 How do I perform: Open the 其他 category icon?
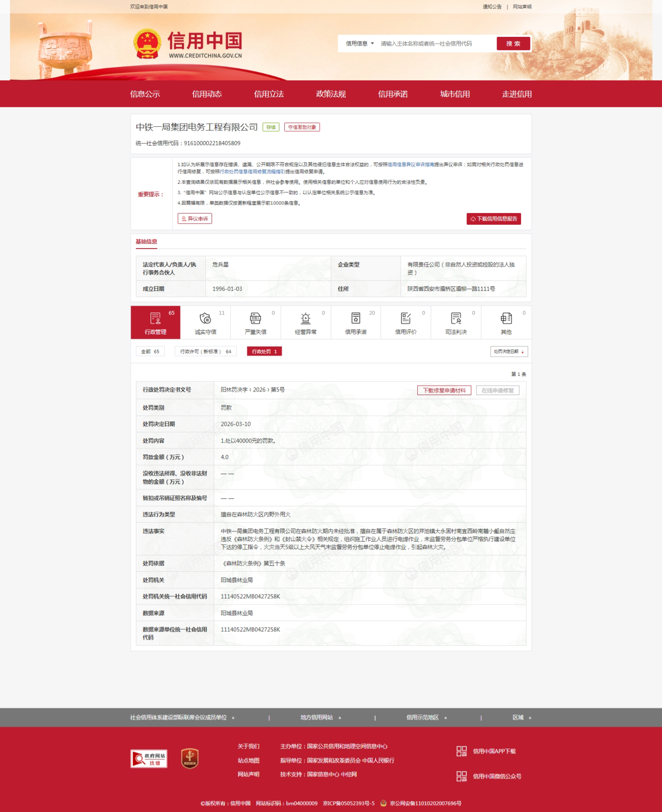click(506, 319)
